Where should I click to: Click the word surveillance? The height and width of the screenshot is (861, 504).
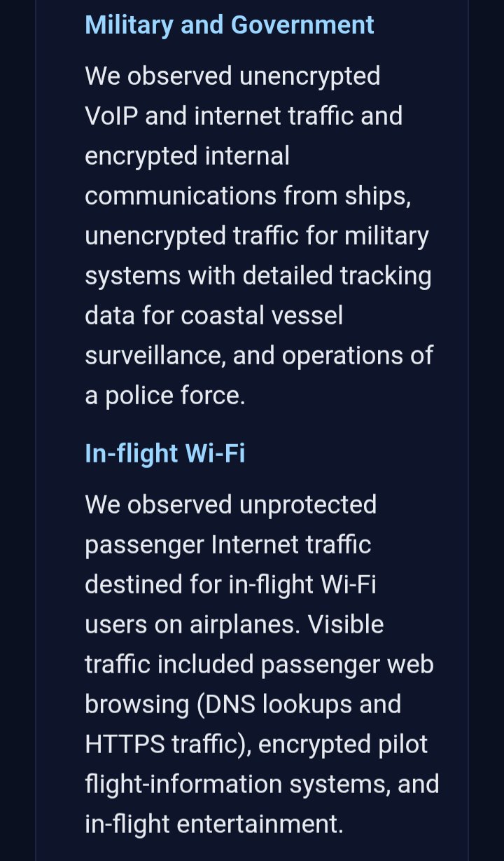(154, 356)
